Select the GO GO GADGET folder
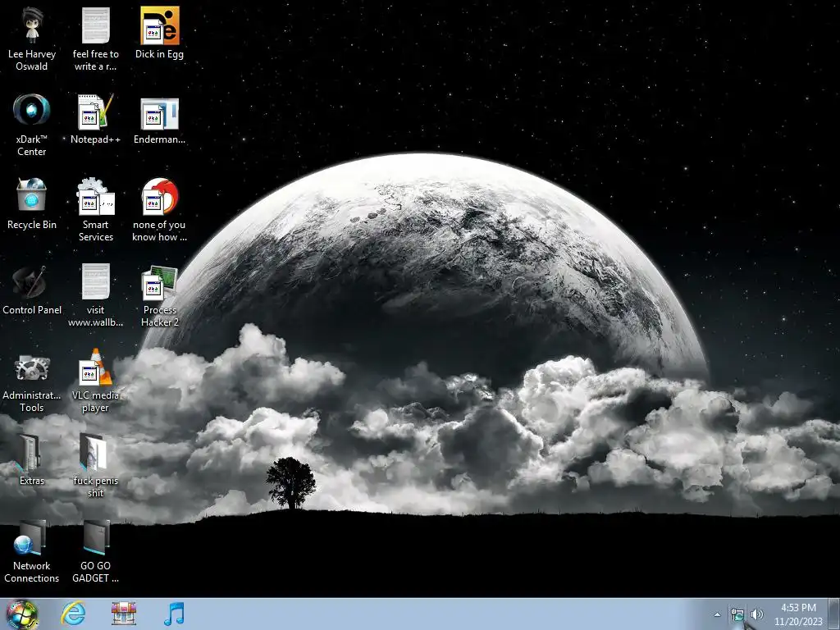Image resolution: width=840 pixels, height=630 pixels. [95, 550]
